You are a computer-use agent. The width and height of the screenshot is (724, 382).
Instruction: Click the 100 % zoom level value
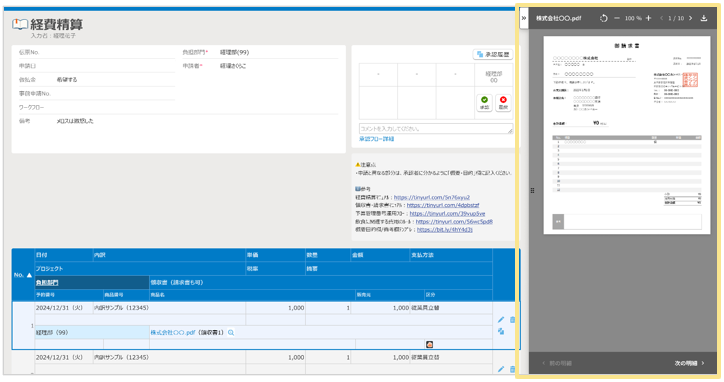click(x=633, y=18)
